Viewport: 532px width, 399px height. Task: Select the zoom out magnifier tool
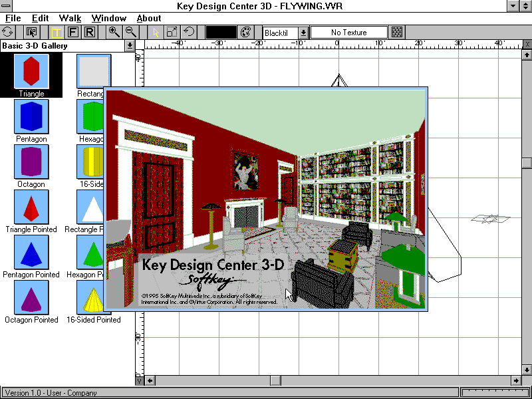130,32
